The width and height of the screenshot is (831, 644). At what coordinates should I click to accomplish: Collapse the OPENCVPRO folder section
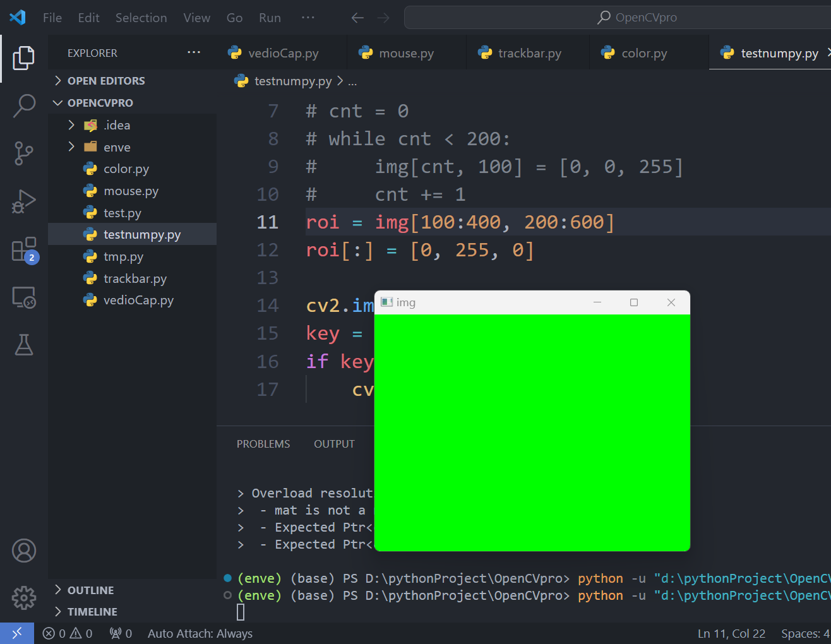(x=132, y=103)
